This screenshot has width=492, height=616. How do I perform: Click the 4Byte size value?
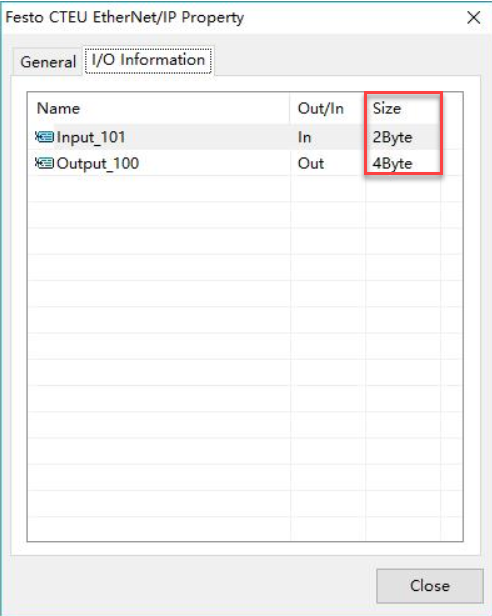[x=392, y=163]
